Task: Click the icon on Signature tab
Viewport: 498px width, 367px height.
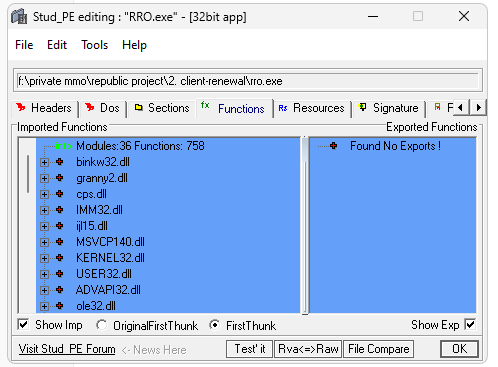Action: (362, 107)
